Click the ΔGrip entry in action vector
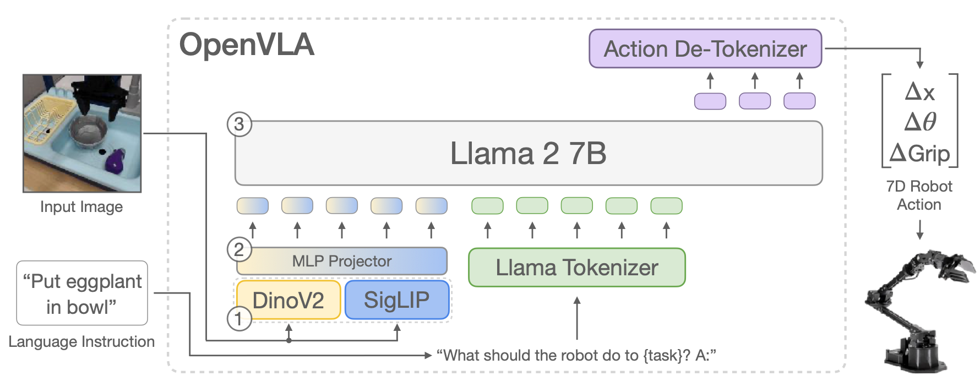 (x=920, y=153)
